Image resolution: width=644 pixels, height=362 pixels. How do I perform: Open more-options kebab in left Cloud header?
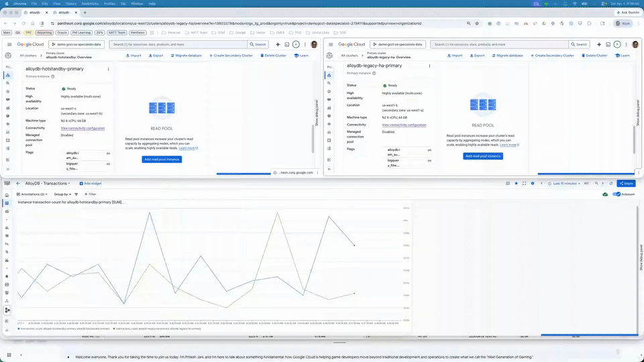[x=305, y=44]
